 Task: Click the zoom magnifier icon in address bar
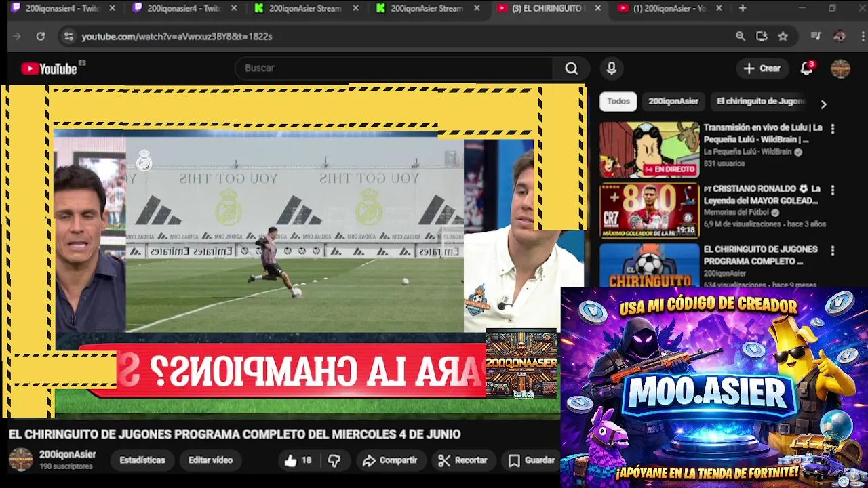741,37
